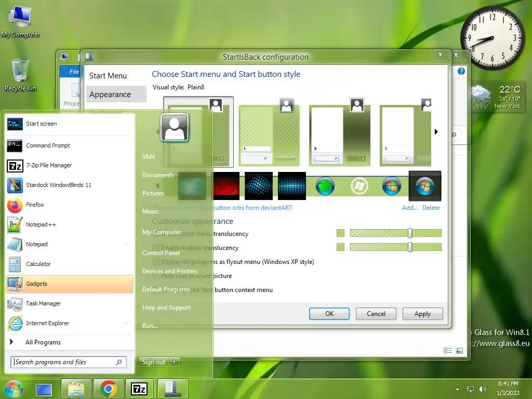Expand All Programs list
Screen dimensions: 532x399
point(70,342)
